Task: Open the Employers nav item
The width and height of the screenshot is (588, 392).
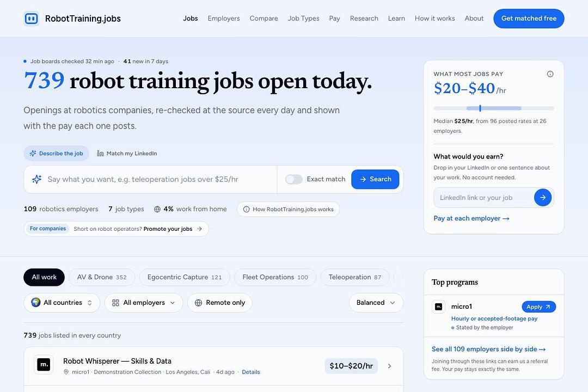Action: (x=224, y=19)
